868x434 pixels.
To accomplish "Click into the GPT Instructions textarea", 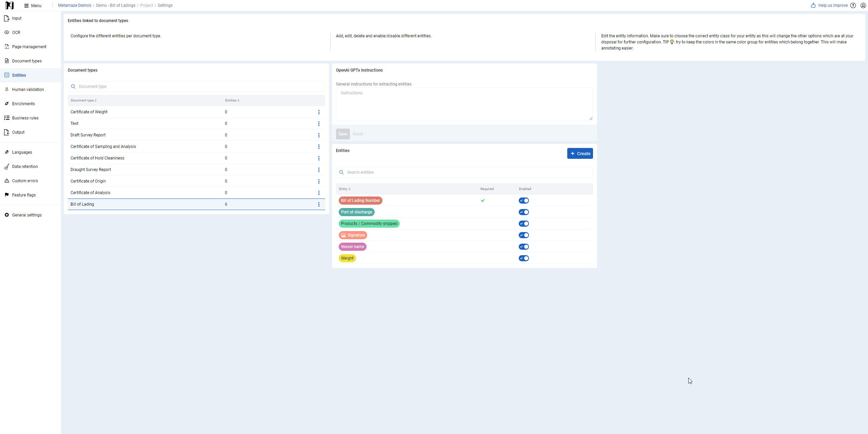I will coord(464,104).
